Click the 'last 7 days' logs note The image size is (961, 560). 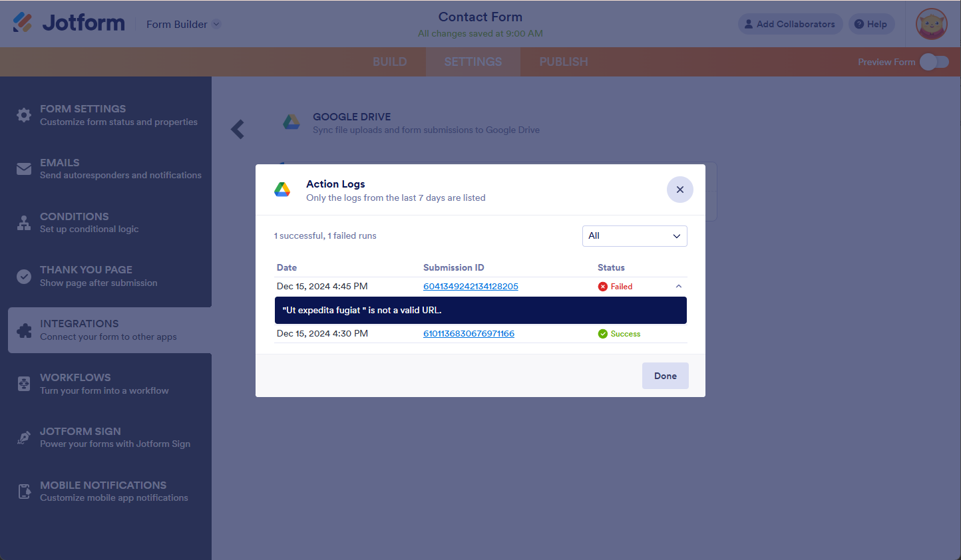pyautogui.click(x=396, y=198)
